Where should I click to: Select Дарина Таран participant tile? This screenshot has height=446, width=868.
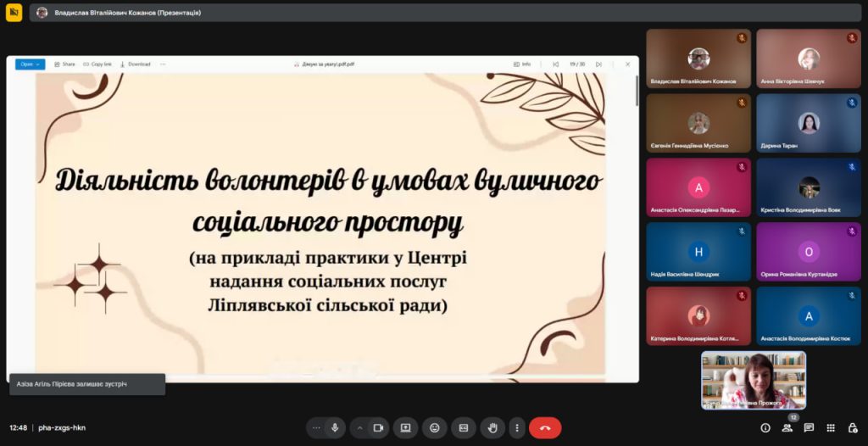[x=808, y=124]
